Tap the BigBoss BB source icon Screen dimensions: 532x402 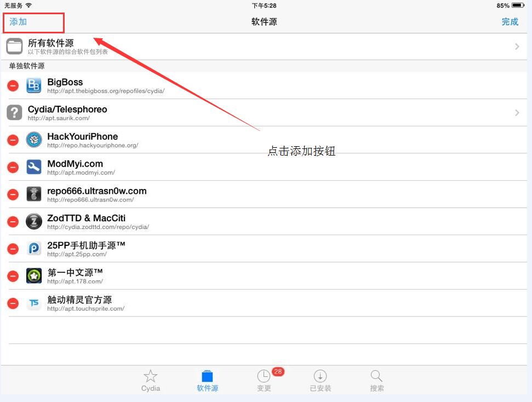[x=34, y=85]
